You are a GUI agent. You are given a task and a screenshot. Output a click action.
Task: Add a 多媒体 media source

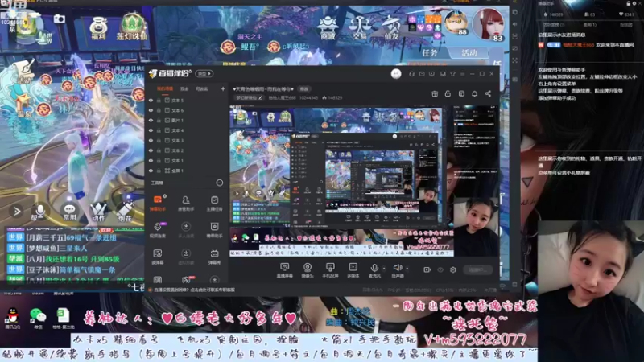(353, 270)
